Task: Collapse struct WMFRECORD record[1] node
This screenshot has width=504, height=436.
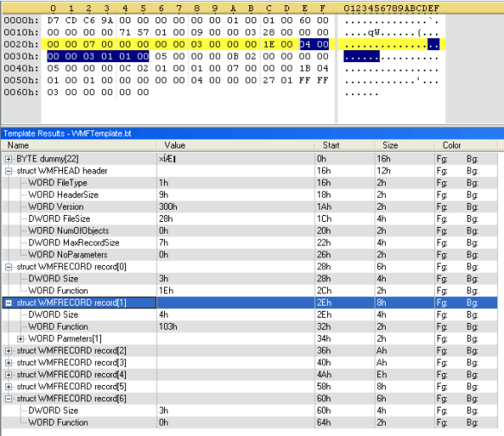Action: click(9, 302)
